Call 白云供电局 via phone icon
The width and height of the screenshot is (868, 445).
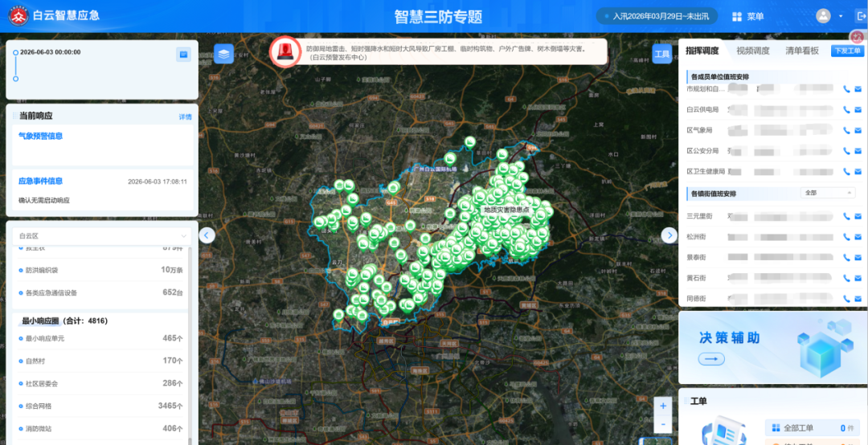(846, 109)
